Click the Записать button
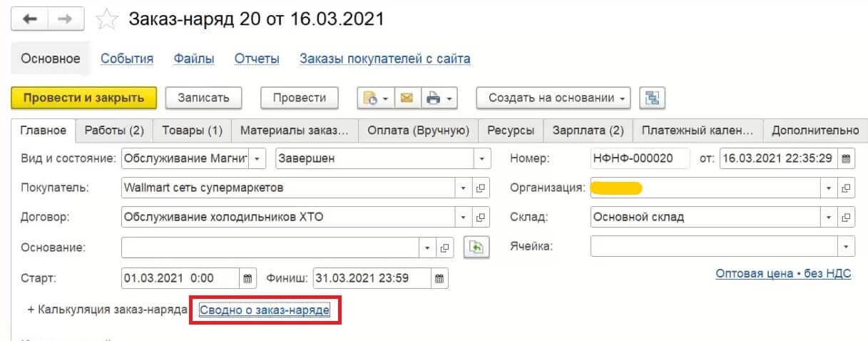This screenshot has height=341, width=868. point(203,98)
